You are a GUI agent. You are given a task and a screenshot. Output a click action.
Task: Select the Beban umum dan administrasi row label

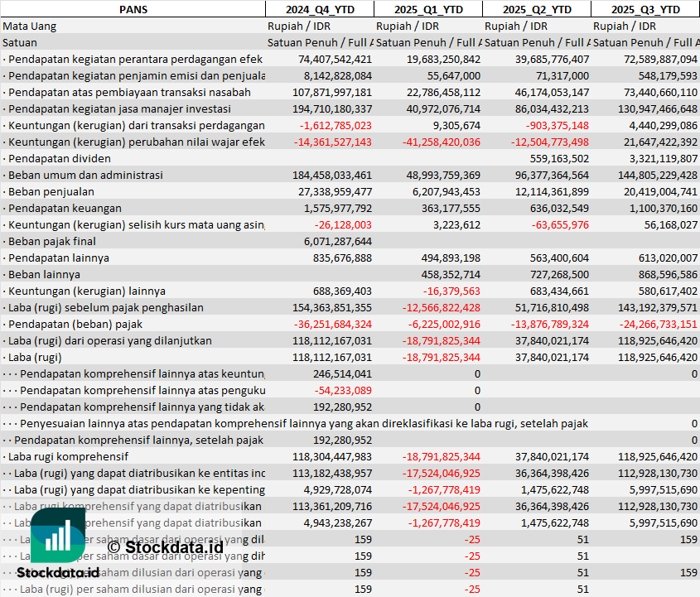click(85, 175)
